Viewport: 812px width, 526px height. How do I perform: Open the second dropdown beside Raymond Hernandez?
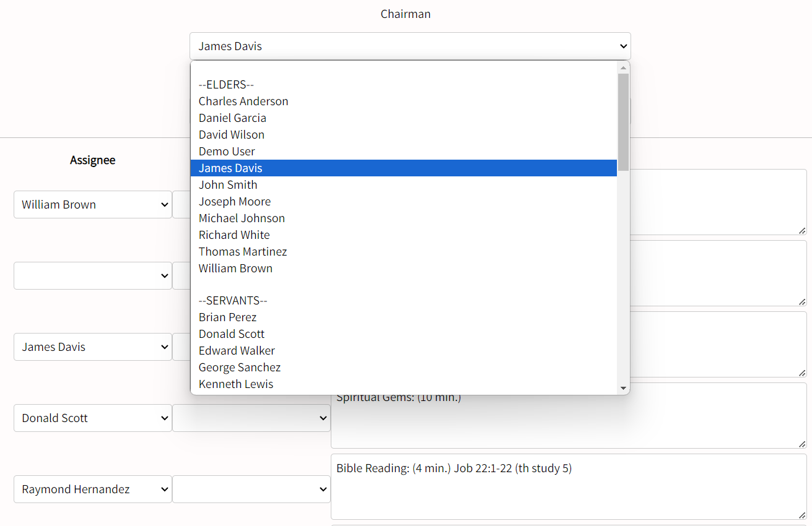click(x=251, y=489)
